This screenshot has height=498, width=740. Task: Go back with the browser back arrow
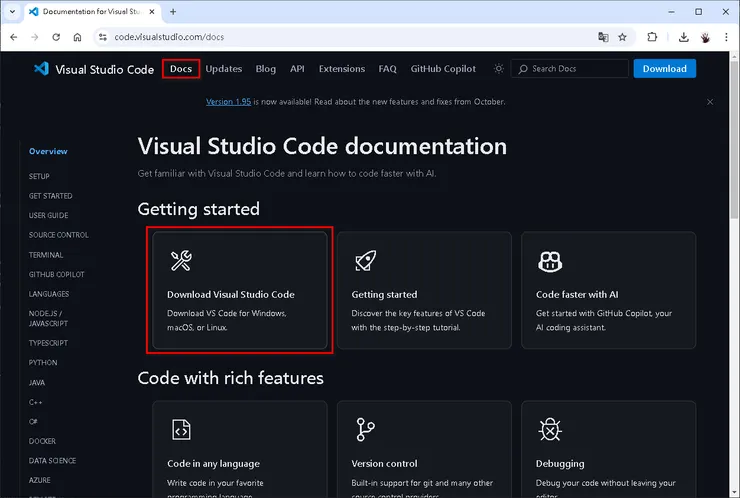14,37
